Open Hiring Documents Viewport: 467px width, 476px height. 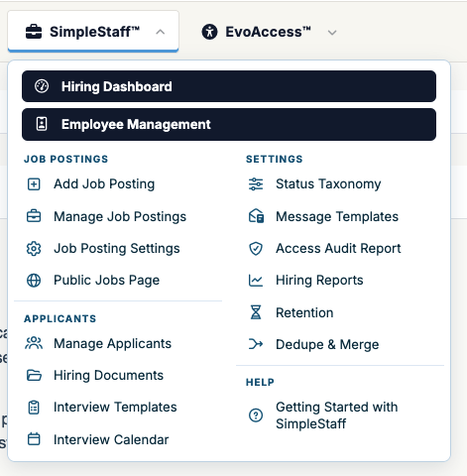point(108,376)
